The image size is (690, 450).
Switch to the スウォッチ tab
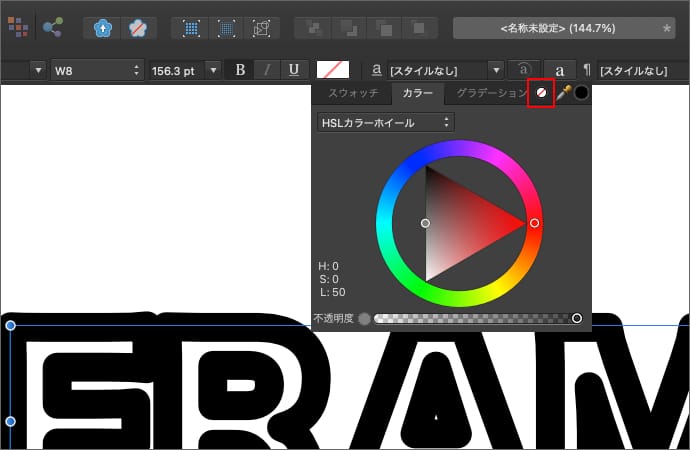click(x=351, y=93)
